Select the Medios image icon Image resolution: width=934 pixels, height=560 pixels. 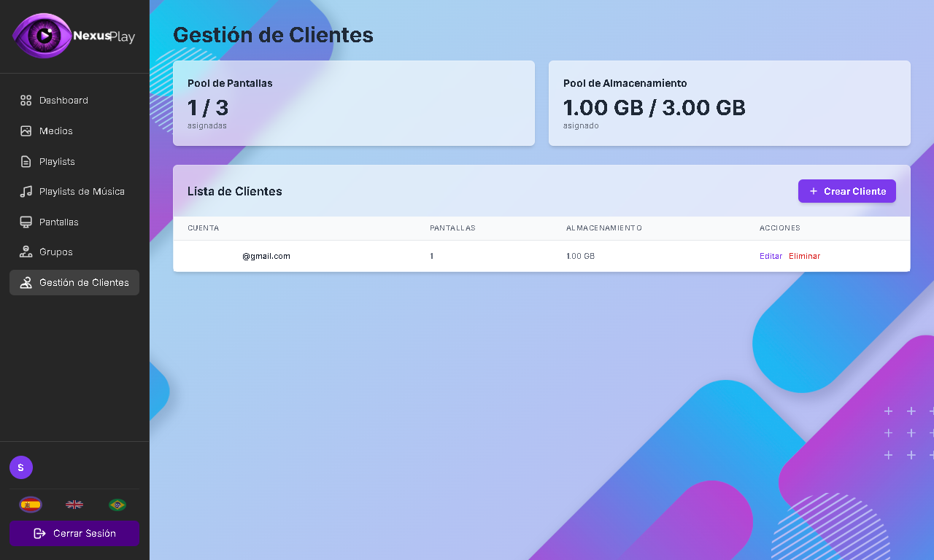tap(26, 131)
